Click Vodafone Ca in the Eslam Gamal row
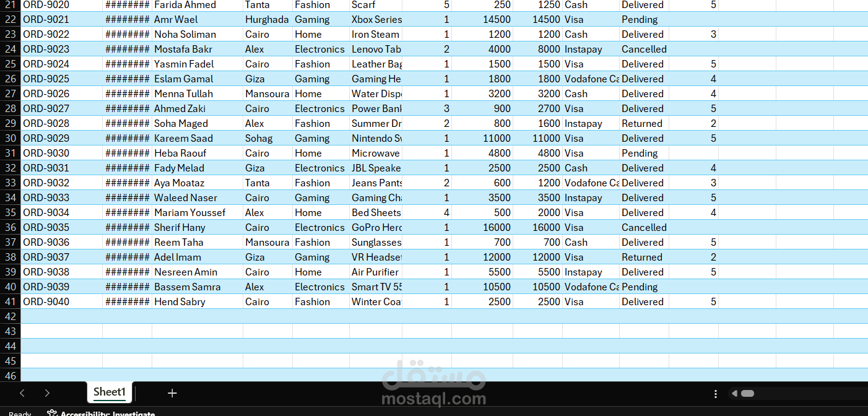 pyautogui.click(x=591, y=79)
